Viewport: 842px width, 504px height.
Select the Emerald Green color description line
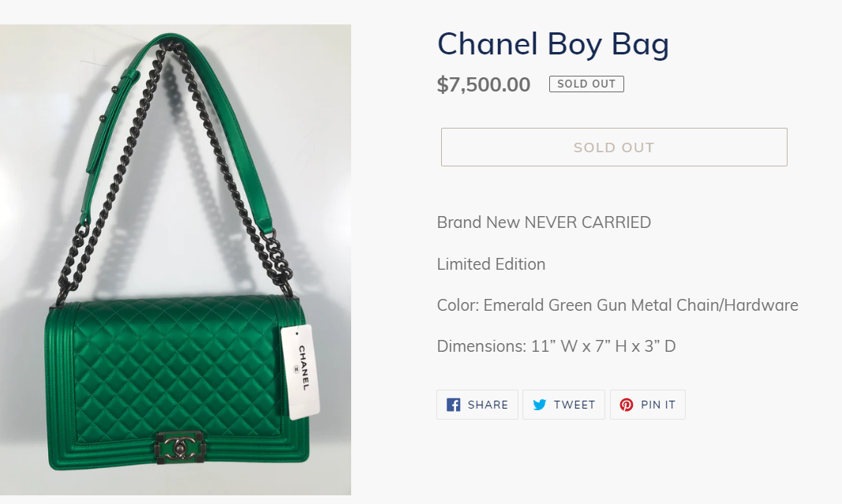pos(618,305)
